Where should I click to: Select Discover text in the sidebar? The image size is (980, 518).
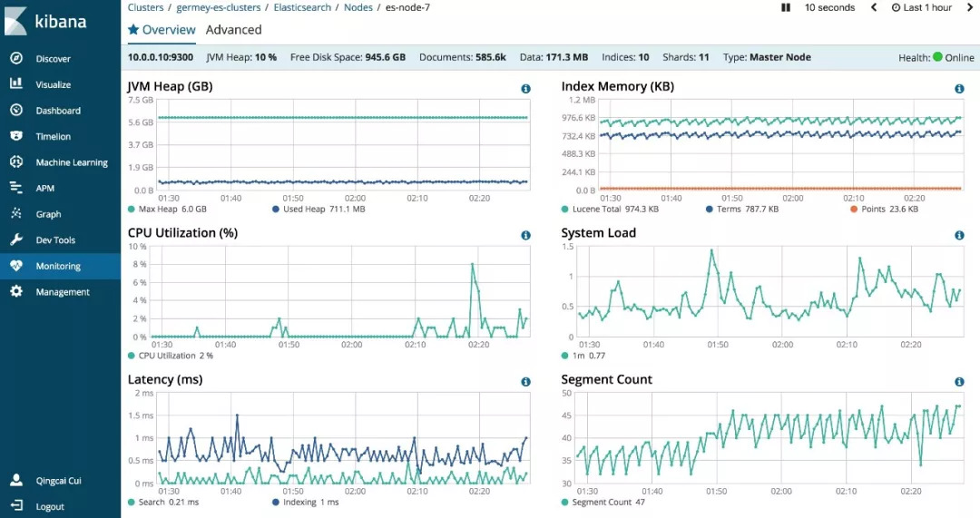click(x=54, y=59)
